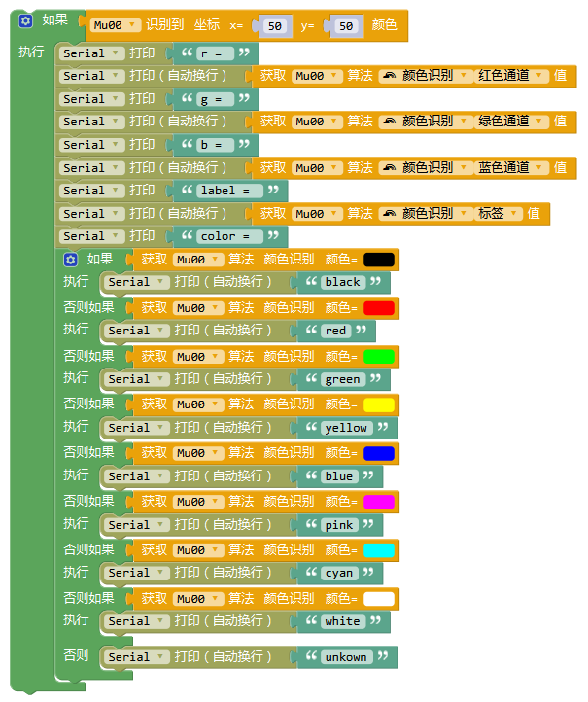The width and height of the screenshot is (588, 702).
Task: Open the Serial dropdown for the 'unkown' print
Action: point(137,657)
